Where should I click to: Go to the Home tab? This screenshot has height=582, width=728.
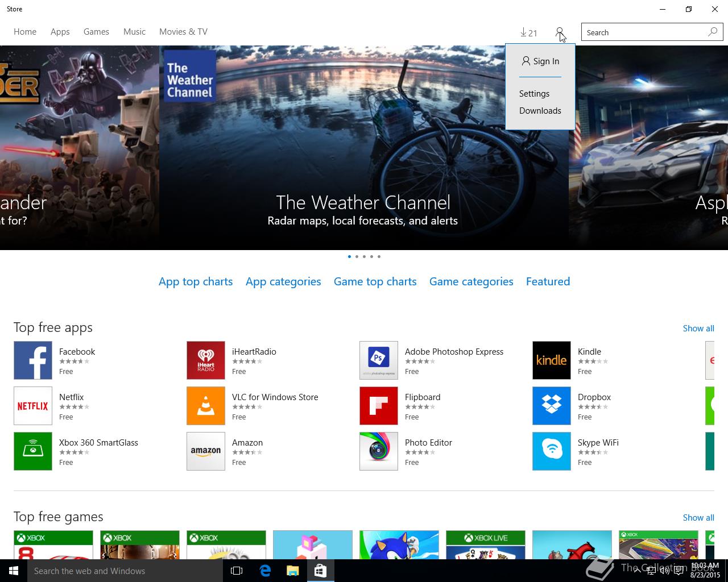[25, 32]
